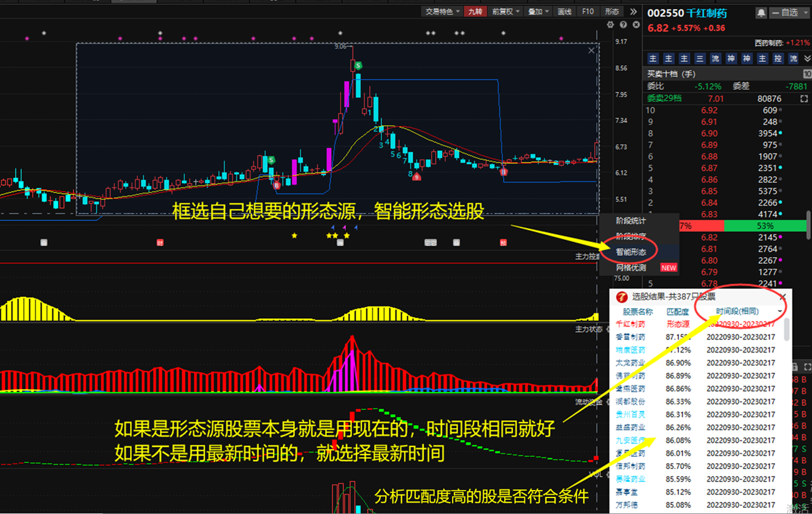Open F10 company info
The width and height of the screenshot is (812, 514).
tap(588, 12)
